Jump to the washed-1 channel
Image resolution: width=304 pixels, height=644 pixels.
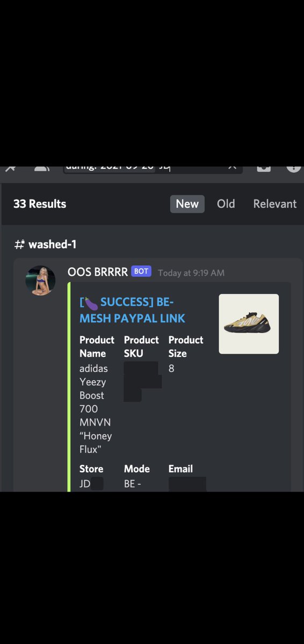point(52,244)
